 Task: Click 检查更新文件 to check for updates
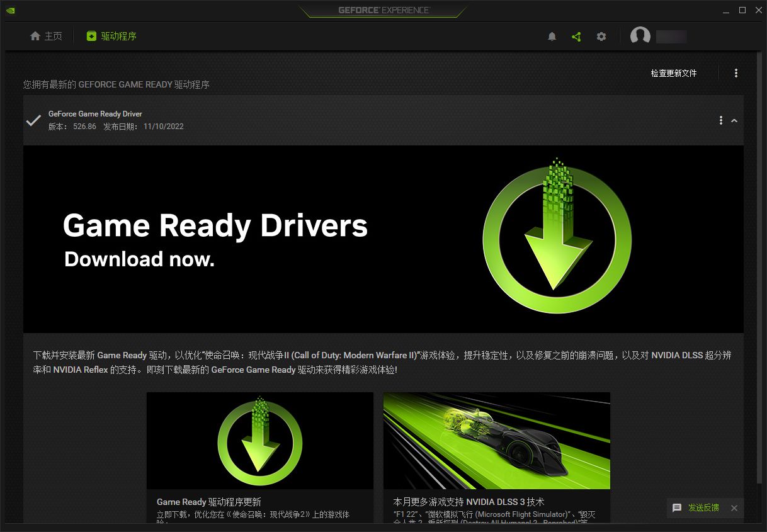[x=674, y=73]
